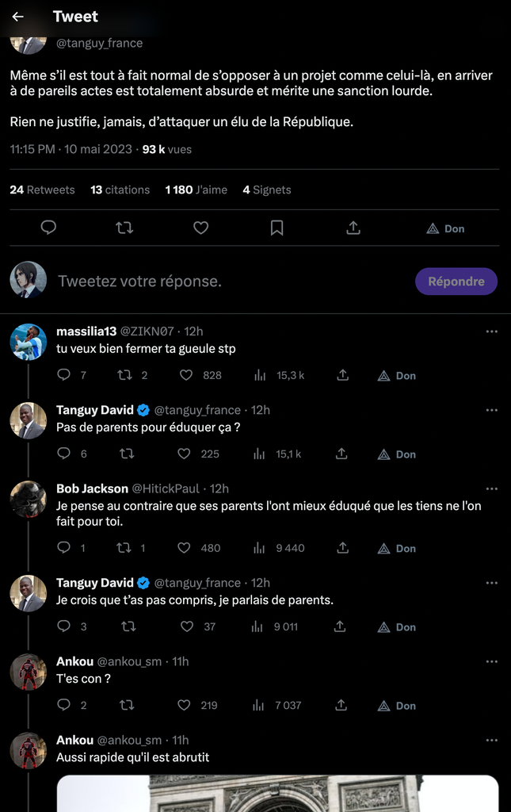Open more options on massilia13's reply
The width and height of the screenshot is (511, 812).
point(491,331)
